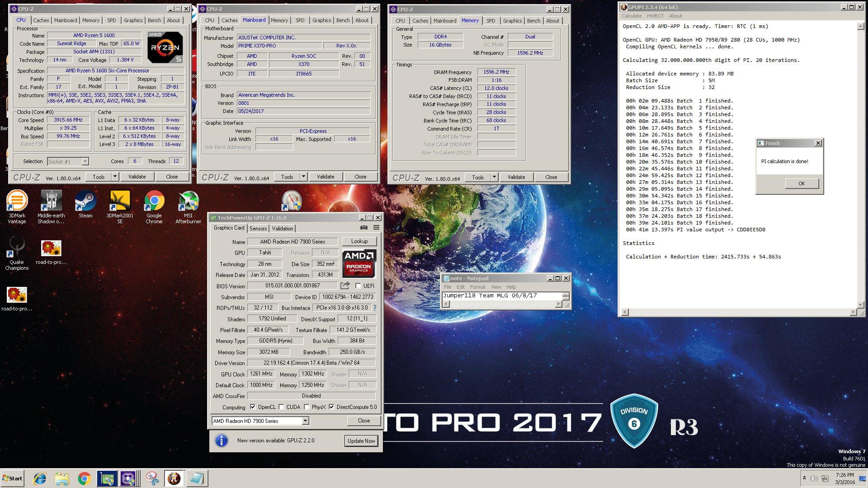Viewport: 868px width, 488px height.
Task: Open the Calculate menu in GPUPI
Action: coord(632,16)
